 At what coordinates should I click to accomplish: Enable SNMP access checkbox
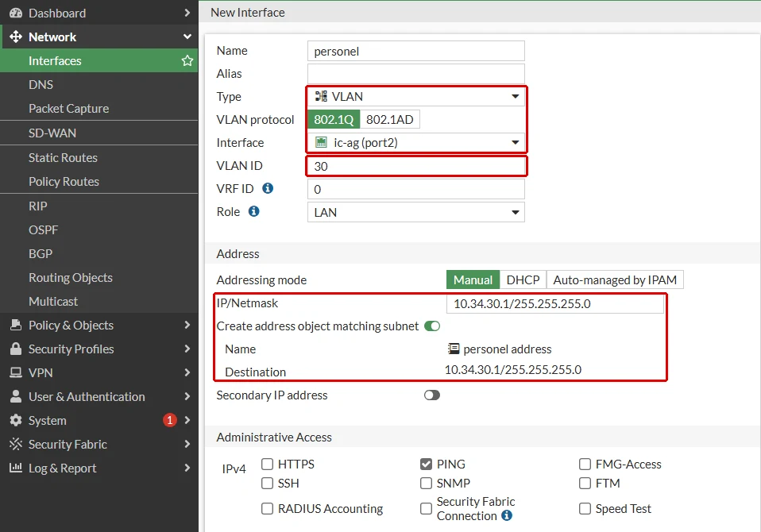(426, 483)
